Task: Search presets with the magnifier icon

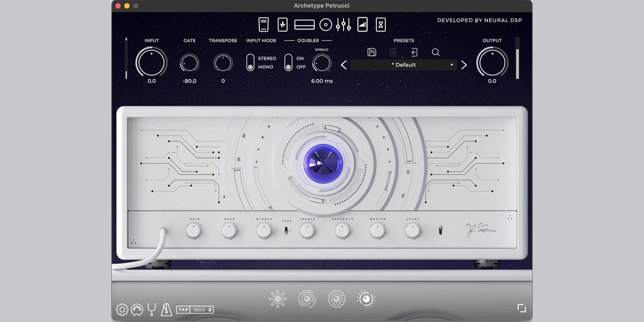Action: coord(435,52)
